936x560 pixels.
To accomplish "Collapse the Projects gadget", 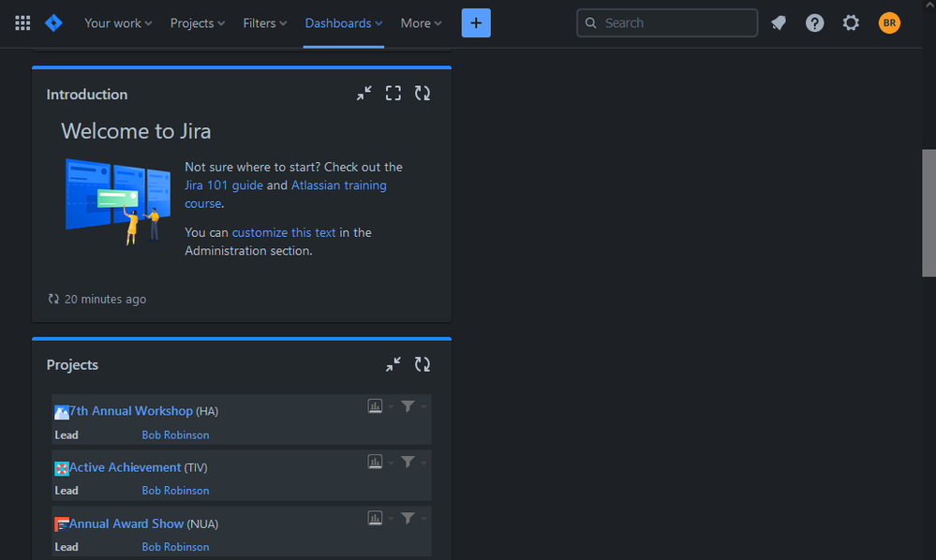I will pyautogui.click(x=393, y=364).
